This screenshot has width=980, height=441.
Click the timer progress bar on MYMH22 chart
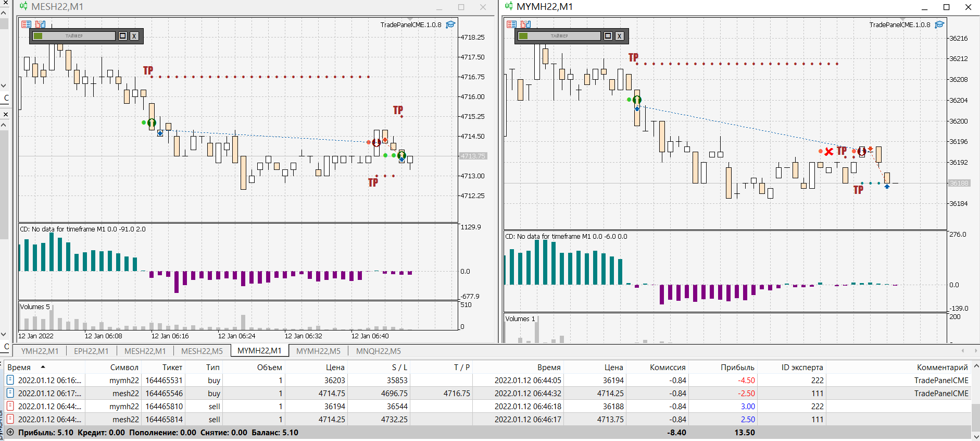(559, 36)
